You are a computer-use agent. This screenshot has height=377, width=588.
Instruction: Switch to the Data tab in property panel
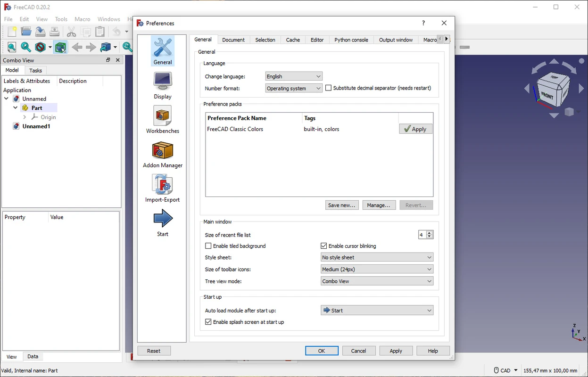point(33,357)
